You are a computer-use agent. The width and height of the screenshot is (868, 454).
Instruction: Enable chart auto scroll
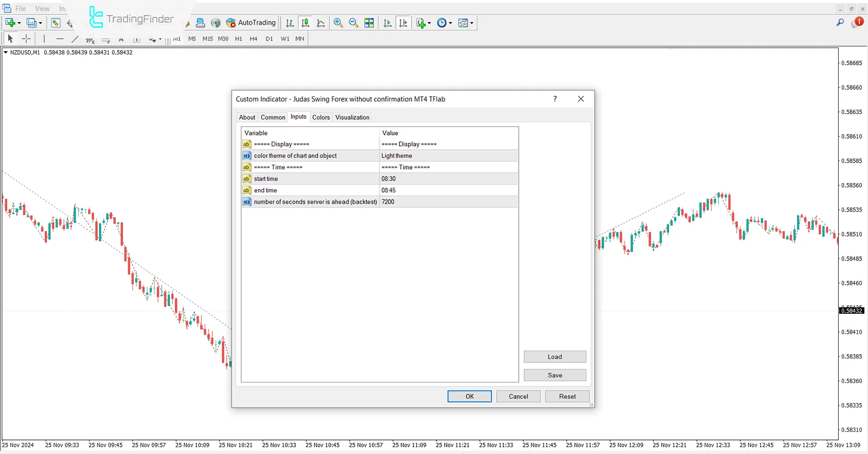pyautogui.click(x=387, y=23)
